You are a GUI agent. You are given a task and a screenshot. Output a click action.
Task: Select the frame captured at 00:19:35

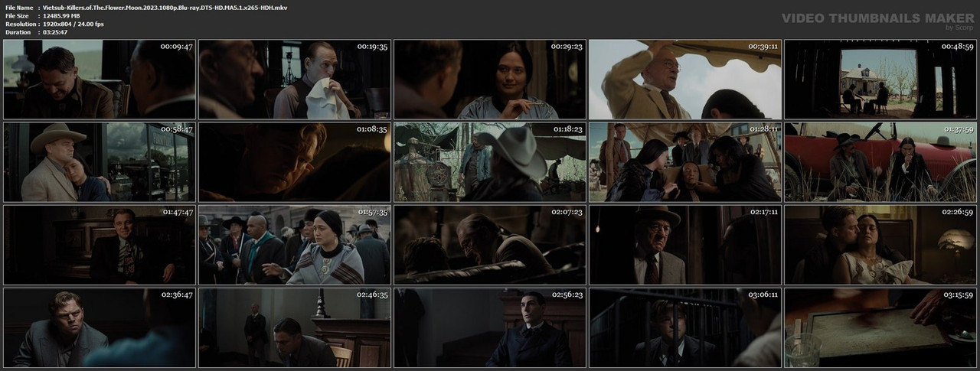[x=295, y=80]
